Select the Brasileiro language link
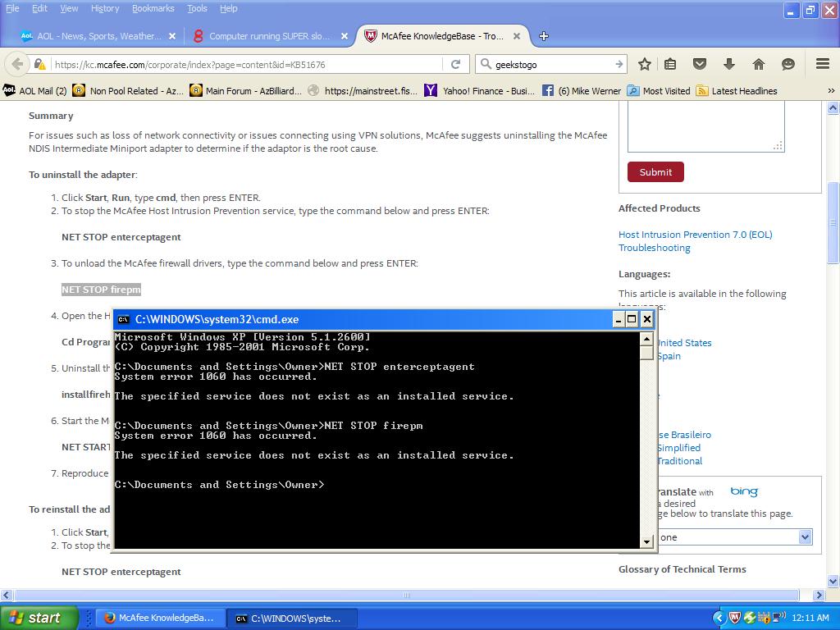 coord(685,435)
